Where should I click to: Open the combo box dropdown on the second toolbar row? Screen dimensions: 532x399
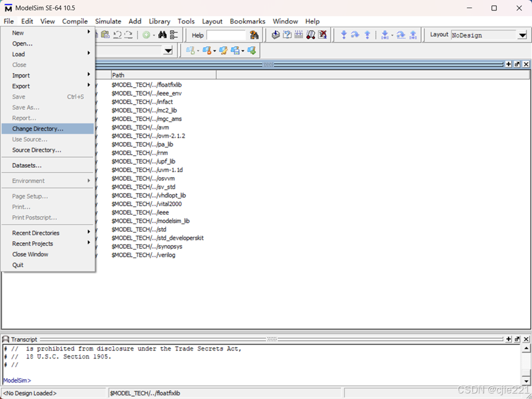[x=168, y=50]
